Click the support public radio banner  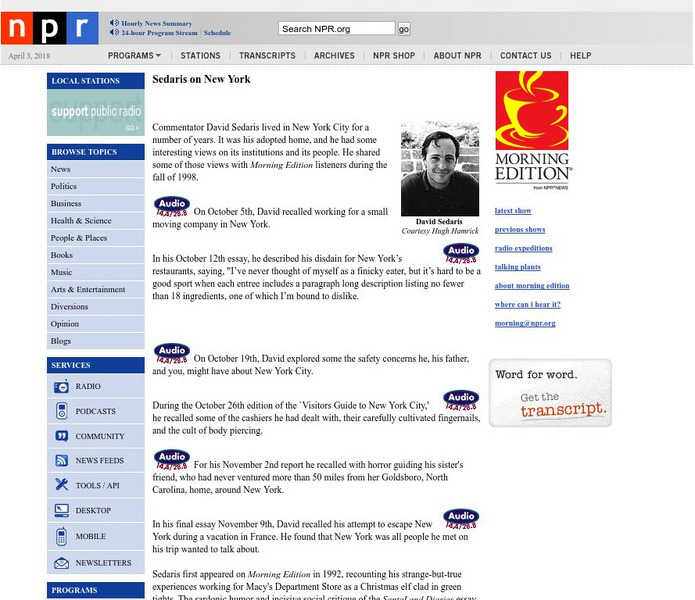coord(96,113)
